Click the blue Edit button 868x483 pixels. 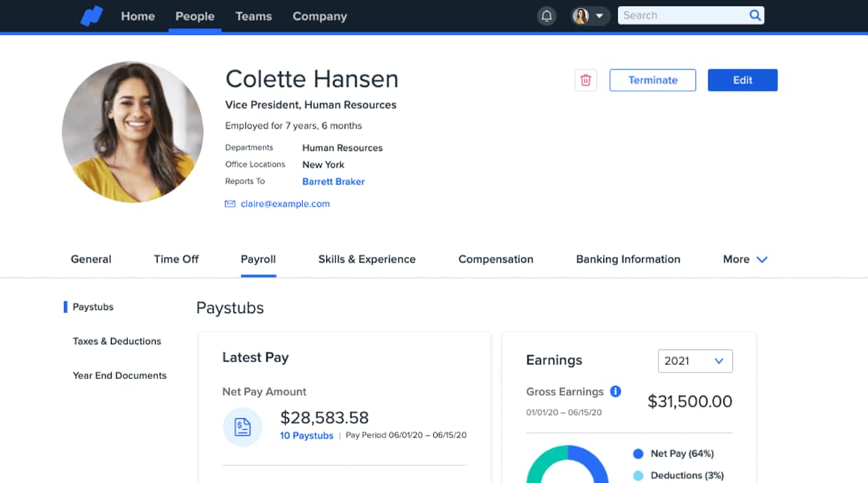point(742,80)
